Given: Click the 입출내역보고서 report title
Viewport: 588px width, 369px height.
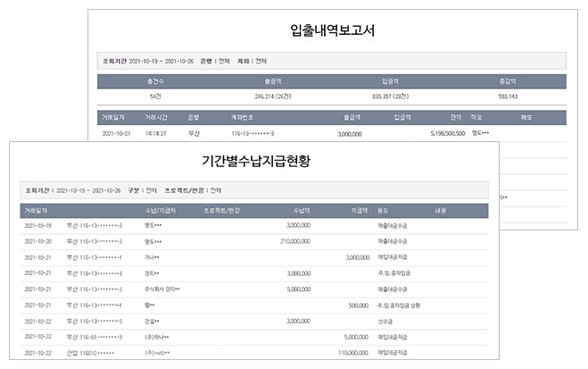Looking at the screenshot, I should click(x=332, y=29).
